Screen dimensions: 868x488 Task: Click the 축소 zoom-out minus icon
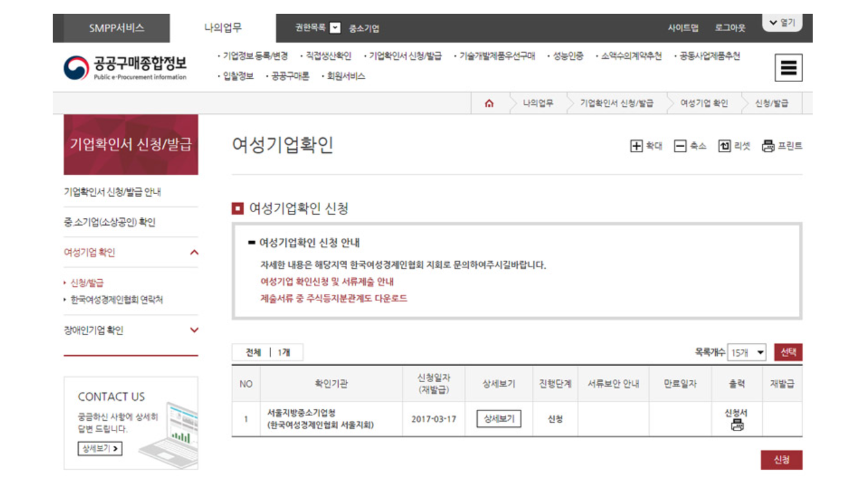click(x=680, y=146)
